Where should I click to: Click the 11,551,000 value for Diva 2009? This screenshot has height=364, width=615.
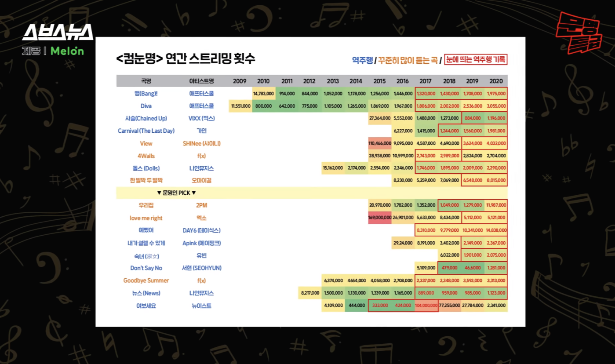(x=240, y=106)
